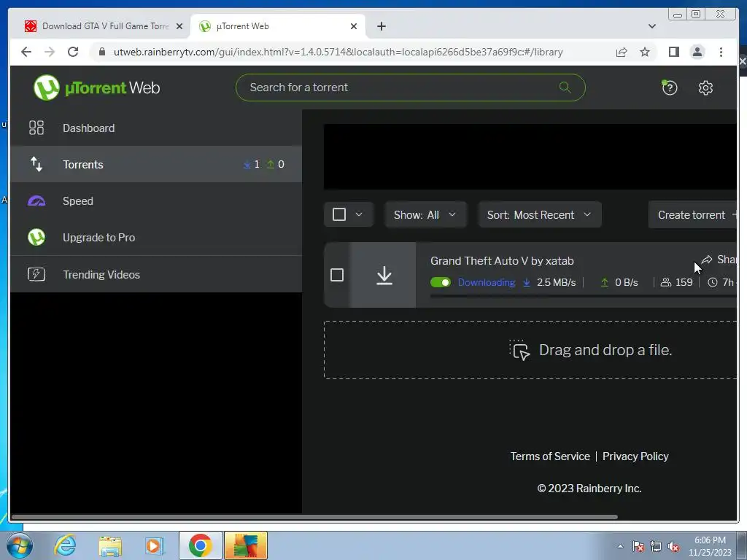
Task: Open File Explorer from taskbar
Action: [110, 545]
